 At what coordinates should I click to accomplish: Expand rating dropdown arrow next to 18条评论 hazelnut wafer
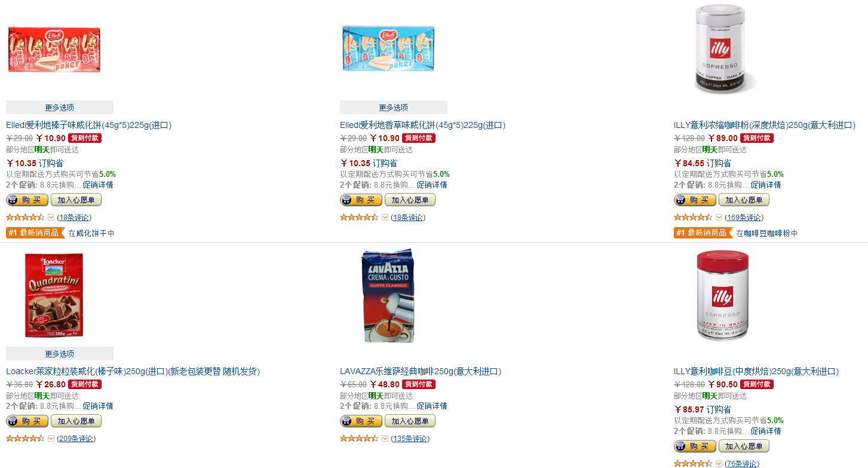pyautogui.click(x=51, y=218)
